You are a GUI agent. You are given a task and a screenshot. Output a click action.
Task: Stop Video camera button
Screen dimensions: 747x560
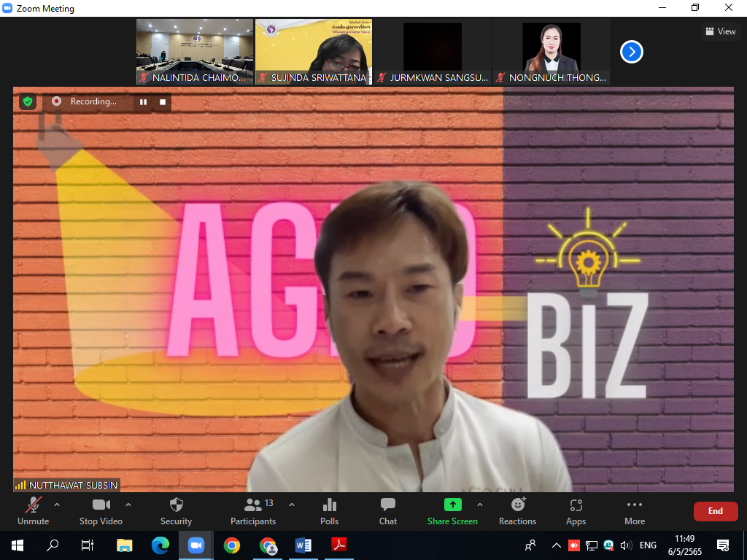(x=101, y=511)
